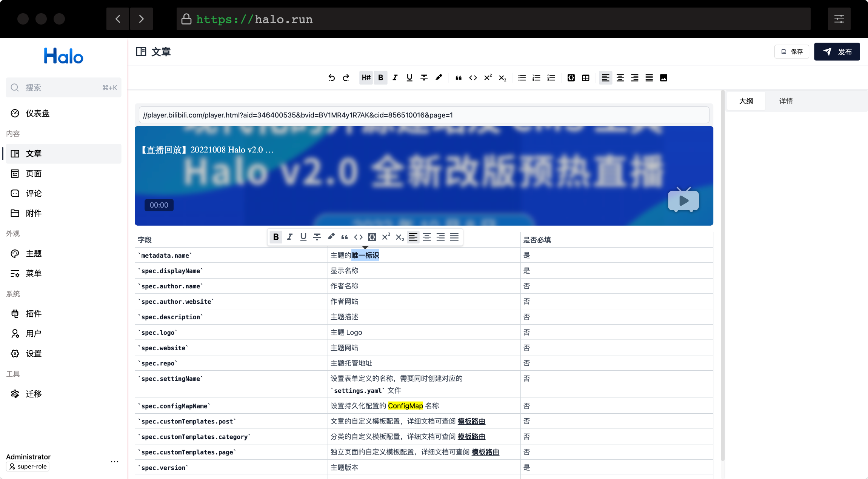Viewport: 868px width, 479px height.
Task: Redo the last edit
Action: tap(346, 78)
